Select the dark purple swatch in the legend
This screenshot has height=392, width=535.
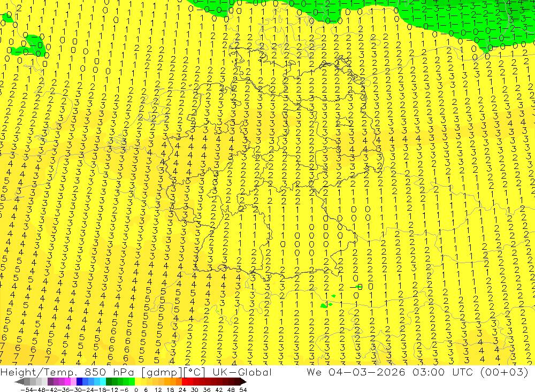click(50, 381)
